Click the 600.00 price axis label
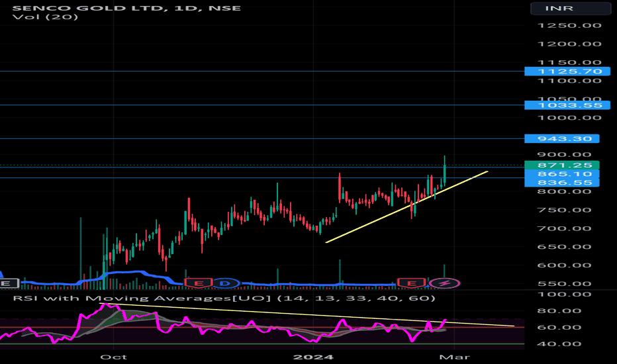The height and width of the screenshot is (364, 617). click(564, 265)
